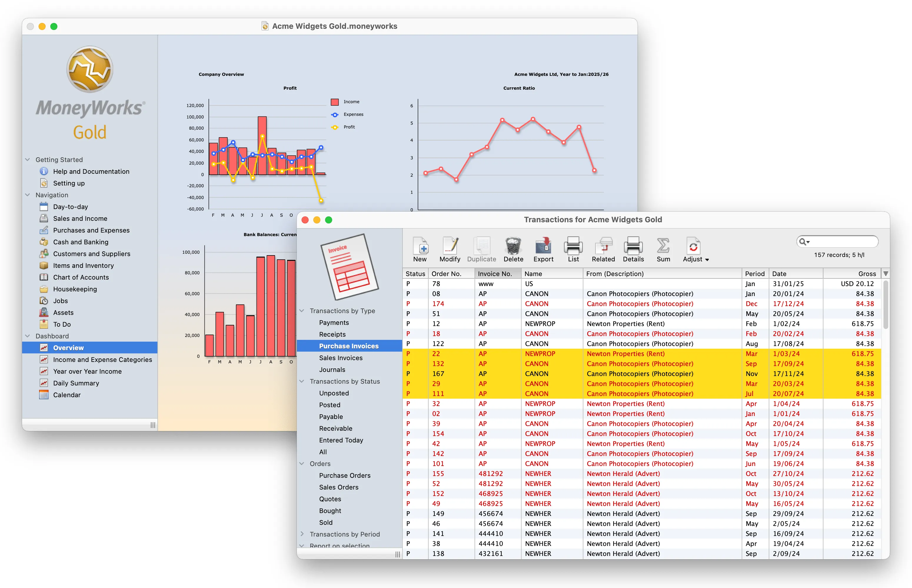Click the search magnifier dropdown icon
The width and height of the screenshot is (912, 588).
click(804, 242)
